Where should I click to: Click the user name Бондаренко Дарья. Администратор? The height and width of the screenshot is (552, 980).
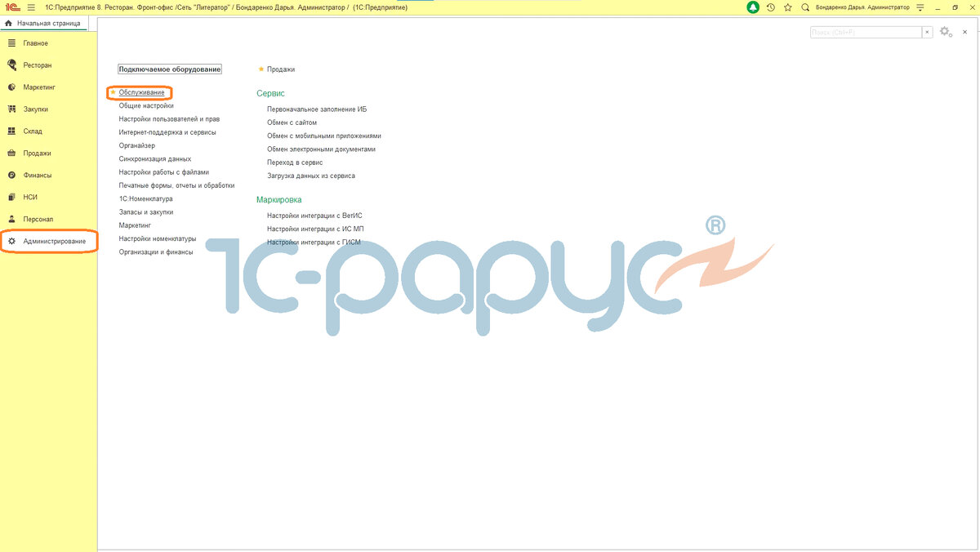tap(862, 7)
